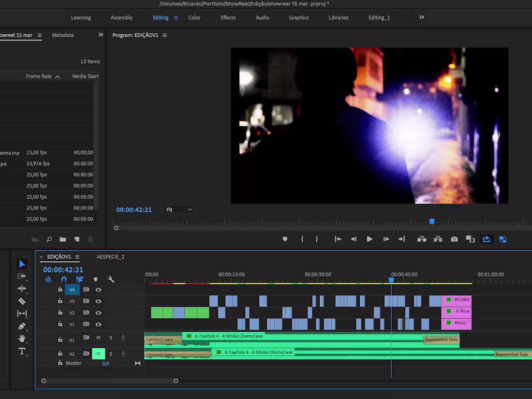This screenshot has height=399, width=532.
Task: Open the AESPECIE_2 sequence tab
Action: [110, 257]
